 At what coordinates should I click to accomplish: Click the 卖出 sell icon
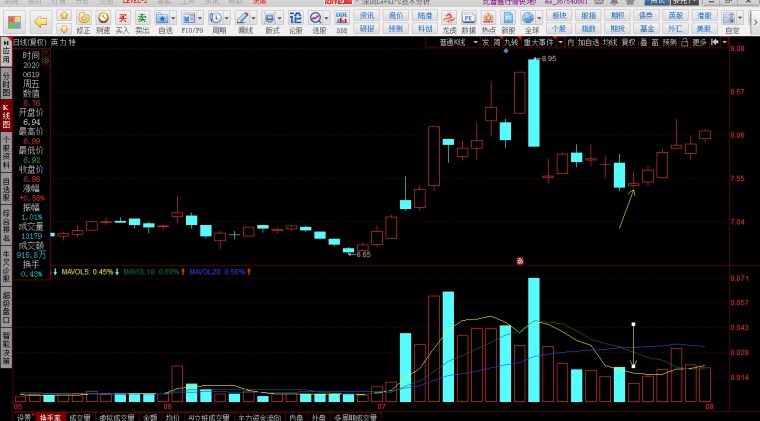click(x=143, y=19)
